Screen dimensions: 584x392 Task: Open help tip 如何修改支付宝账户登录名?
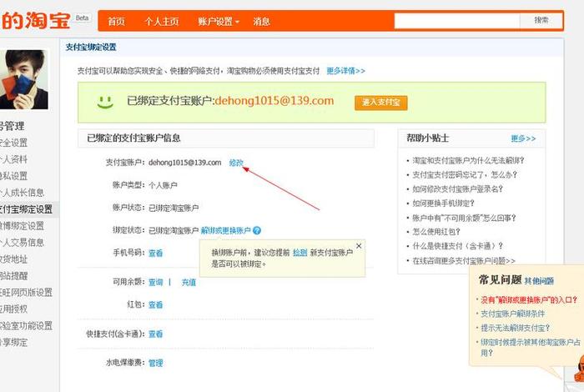click(x=457, y=189)
